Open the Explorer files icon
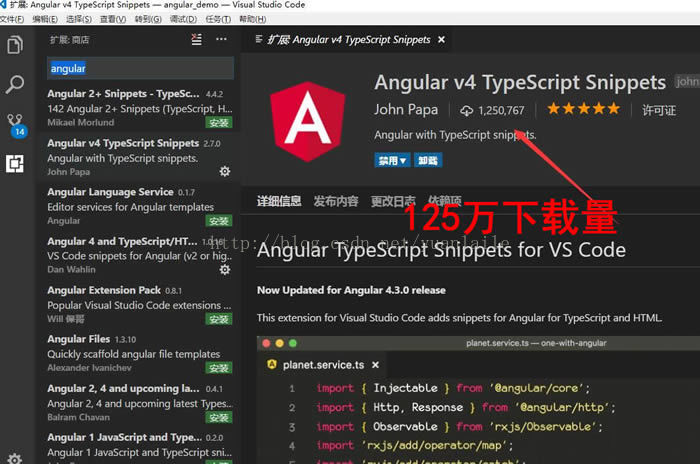The width and height of the screenshot is (700, 464). pos(15,45)
